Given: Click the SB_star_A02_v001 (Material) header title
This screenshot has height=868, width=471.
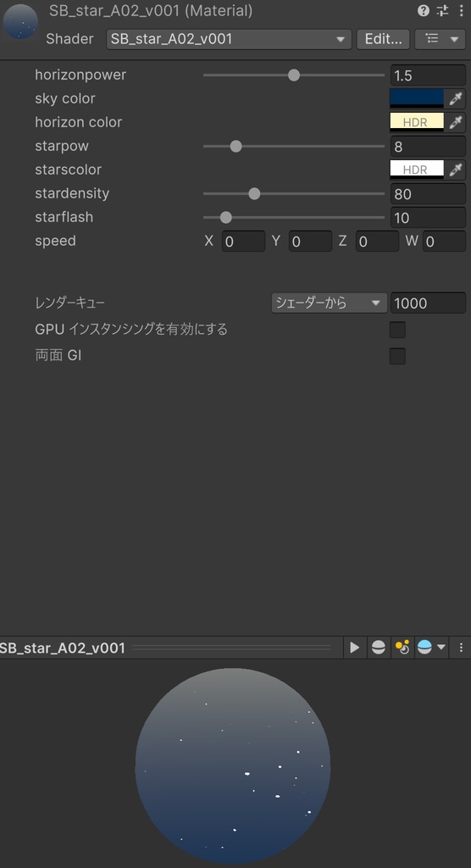Looking at the screenshot, I should [151, 10].
